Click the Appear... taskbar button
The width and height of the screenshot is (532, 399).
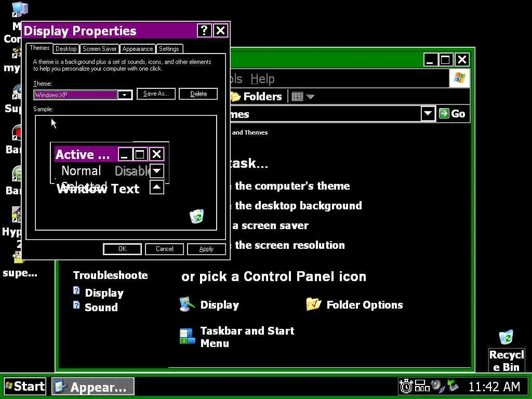[x=93, y=387]
